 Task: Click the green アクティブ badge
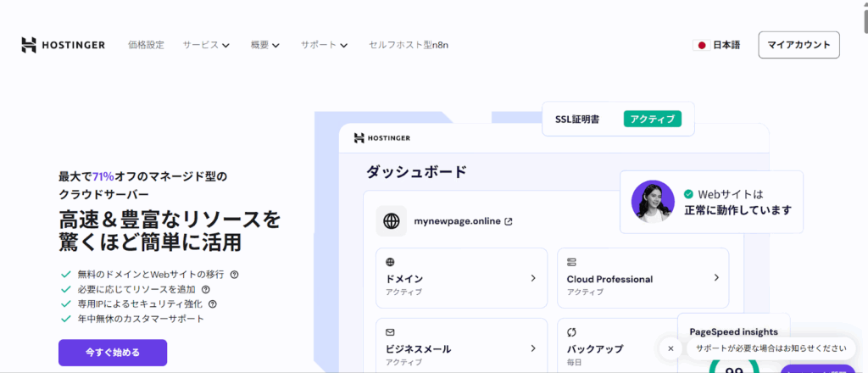(653, 119)
